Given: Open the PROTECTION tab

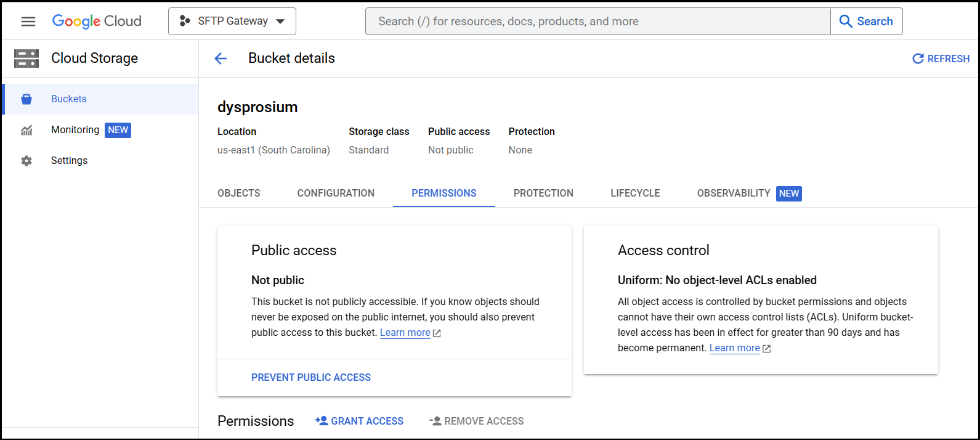Looking at the screenshot, I should point(543,193).
